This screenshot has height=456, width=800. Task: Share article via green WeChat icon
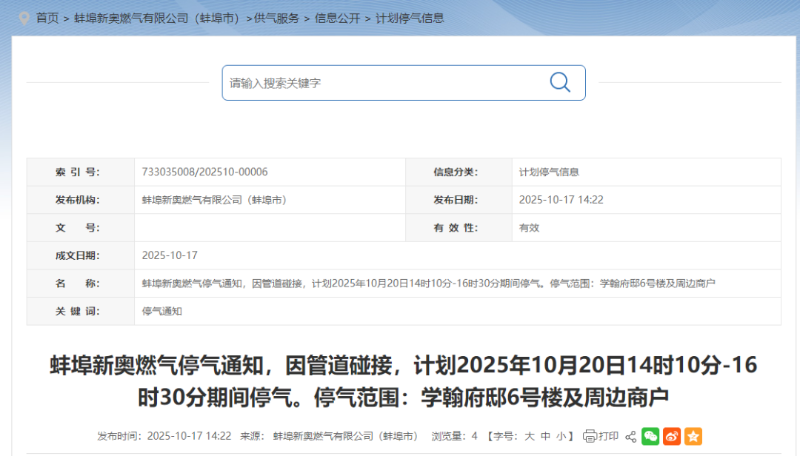coord(650,436)
